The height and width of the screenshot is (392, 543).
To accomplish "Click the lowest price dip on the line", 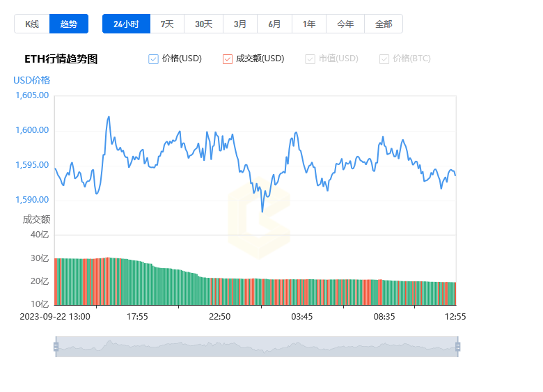I will pos(262,211).
